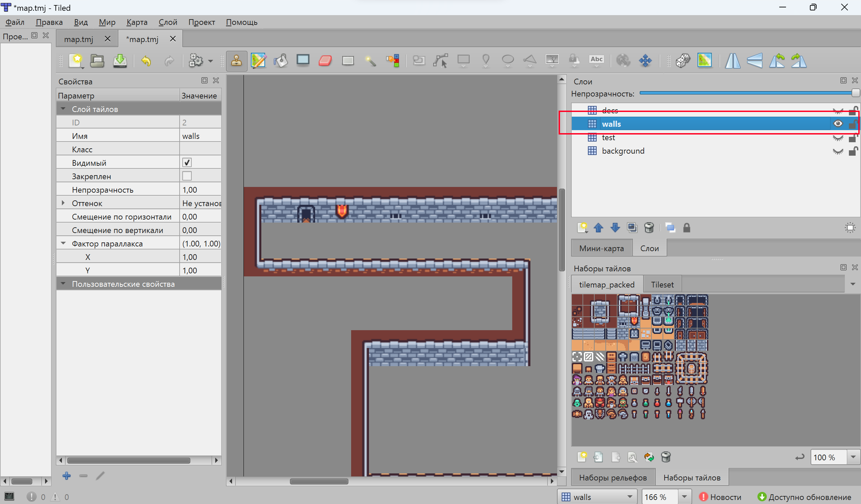Uncheck the Видимый checkbox
Image resolution: width=861 pixels, height=504 pixels.
coord(187,162)
